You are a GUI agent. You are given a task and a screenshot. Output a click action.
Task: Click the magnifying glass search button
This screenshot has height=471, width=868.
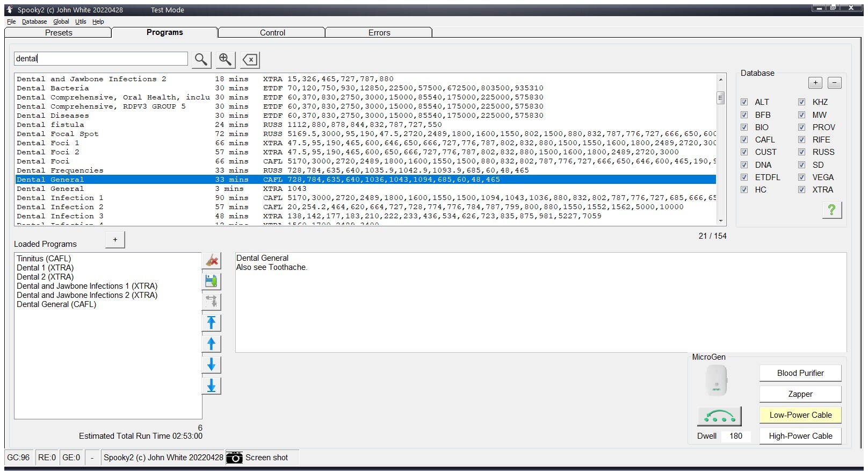tap(201, 59)
